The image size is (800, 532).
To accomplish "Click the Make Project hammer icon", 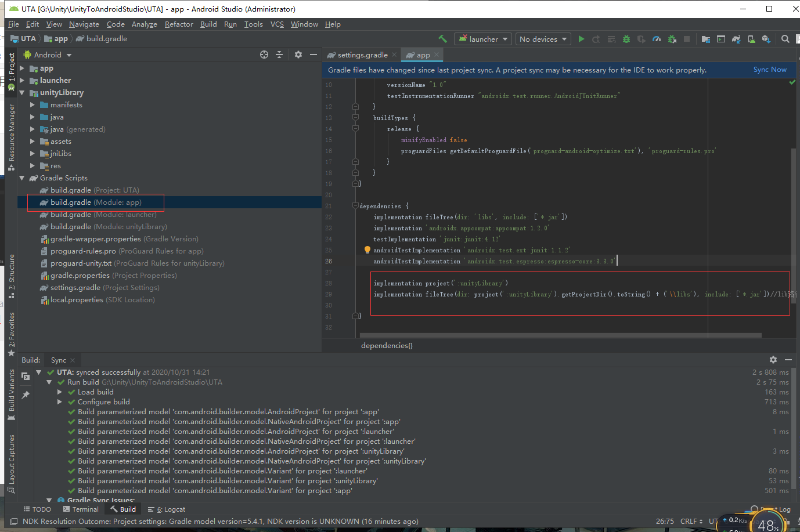I will tap(442, 39).
